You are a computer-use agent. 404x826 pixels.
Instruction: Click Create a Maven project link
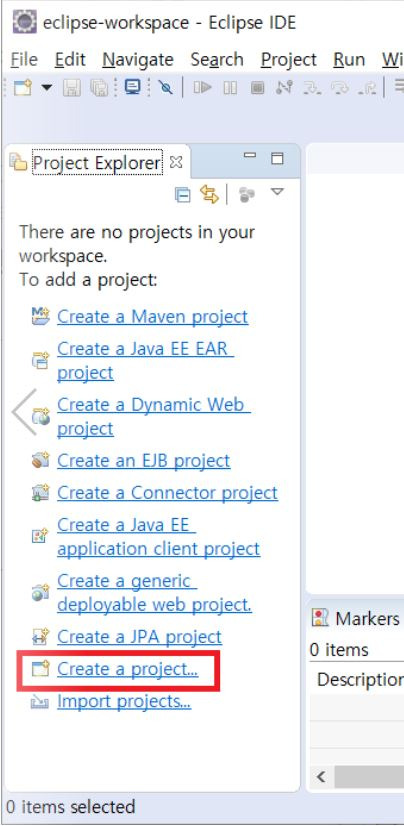click(153, 317)
